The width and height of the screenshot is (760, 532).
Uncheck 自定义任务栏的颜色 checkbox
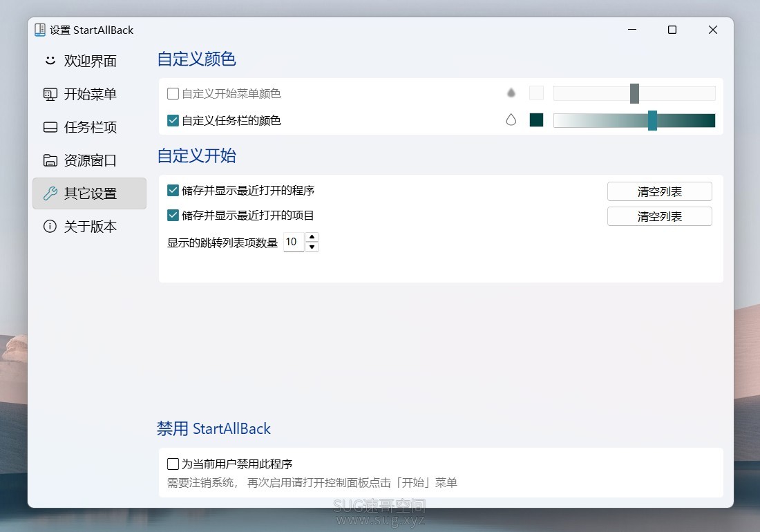[x=173, y=120]
